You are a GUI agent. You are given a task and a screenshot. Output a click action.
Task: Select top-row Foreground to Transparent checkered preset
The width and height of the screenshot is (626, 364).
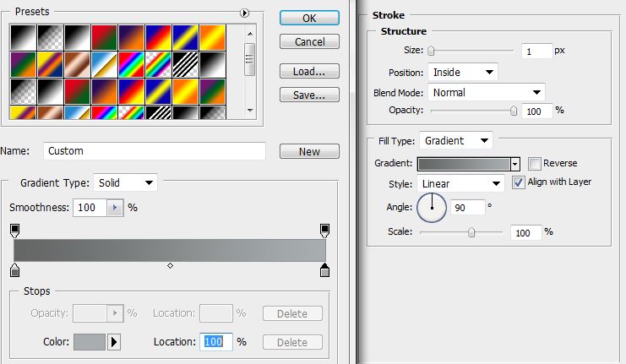coord(51,37)
